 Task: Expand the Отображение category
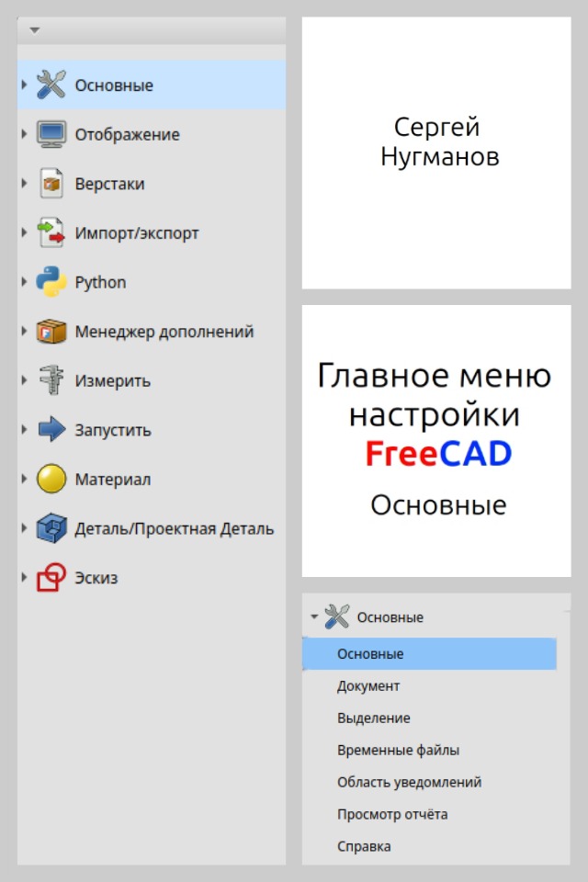(24, 134)
